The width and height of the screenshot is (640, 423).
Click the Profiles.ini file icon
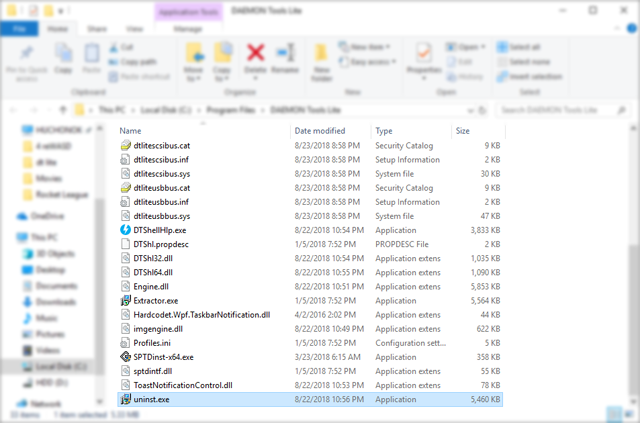click(x=125, y=343)
